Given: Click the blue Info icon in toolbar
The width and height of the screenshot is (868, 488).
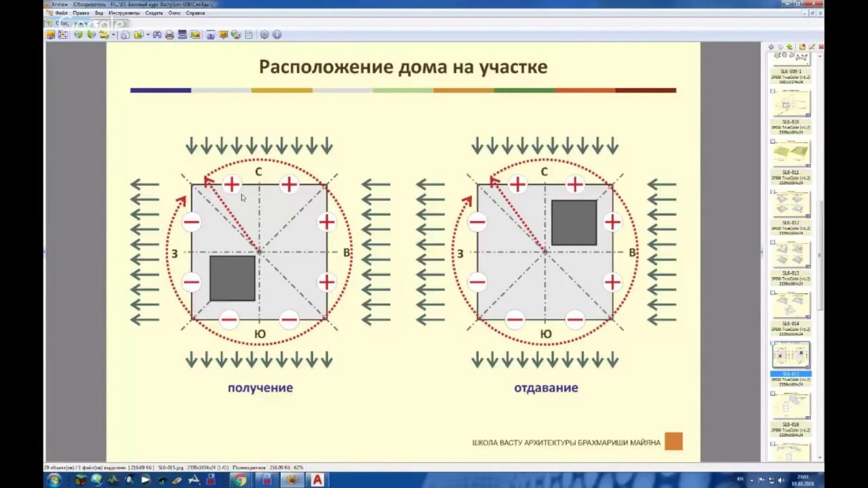Looking at the screenshot, I should pos(277,35).
